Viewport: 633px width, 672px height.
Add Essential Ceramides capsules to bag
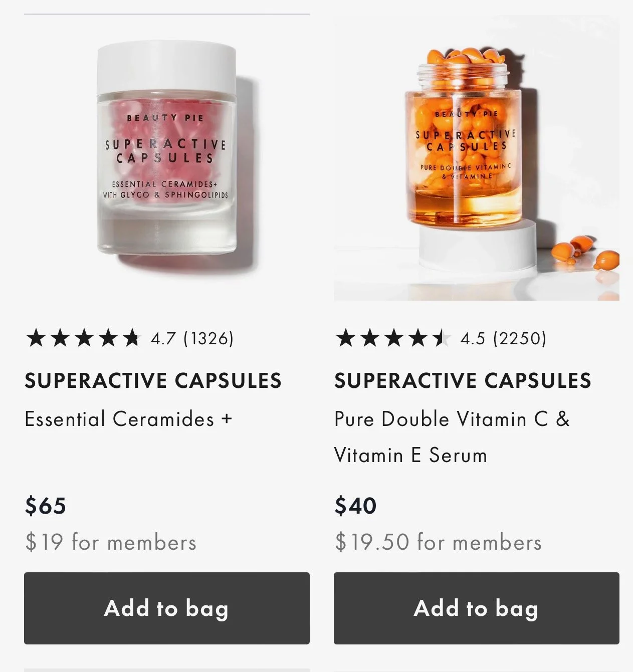click(x=167, y=608)
